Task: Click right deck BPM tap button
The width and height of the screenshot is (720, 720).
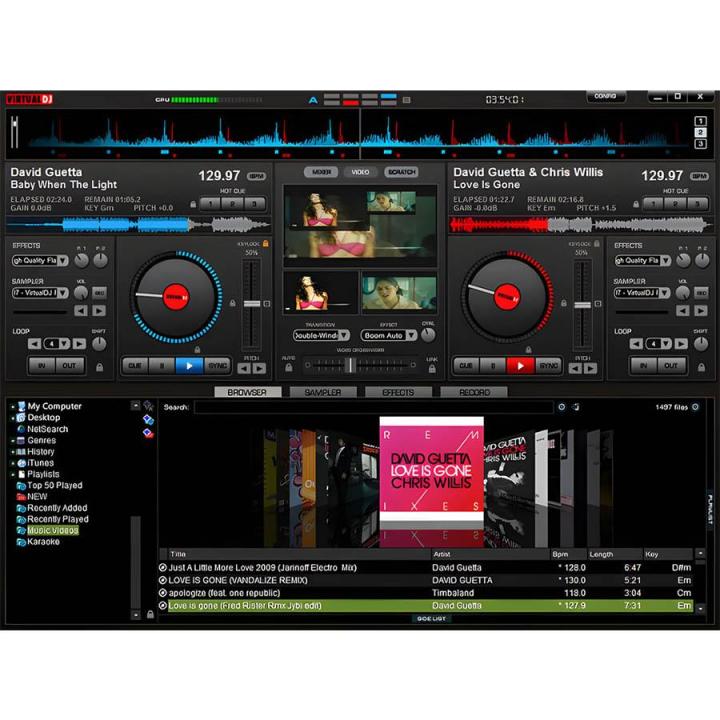Action: pos(699,176)
